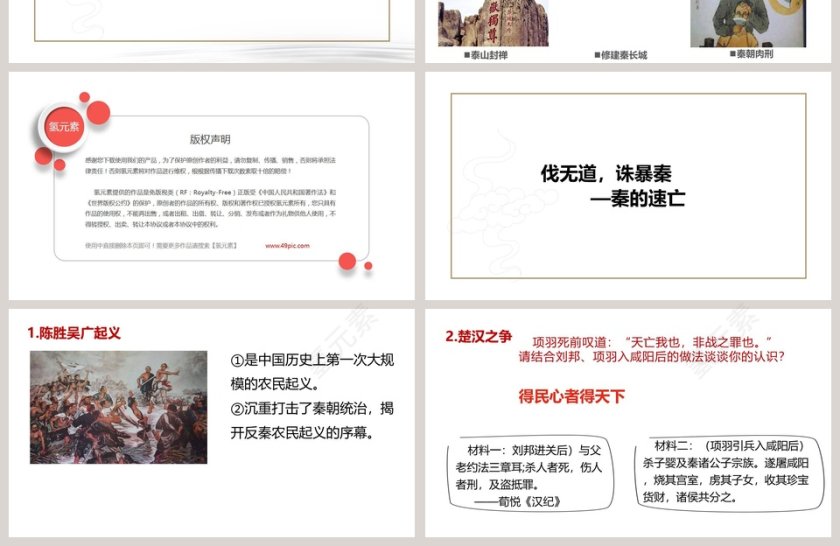
Task: Click the 修建秦长城 caption
Action: 621,55
